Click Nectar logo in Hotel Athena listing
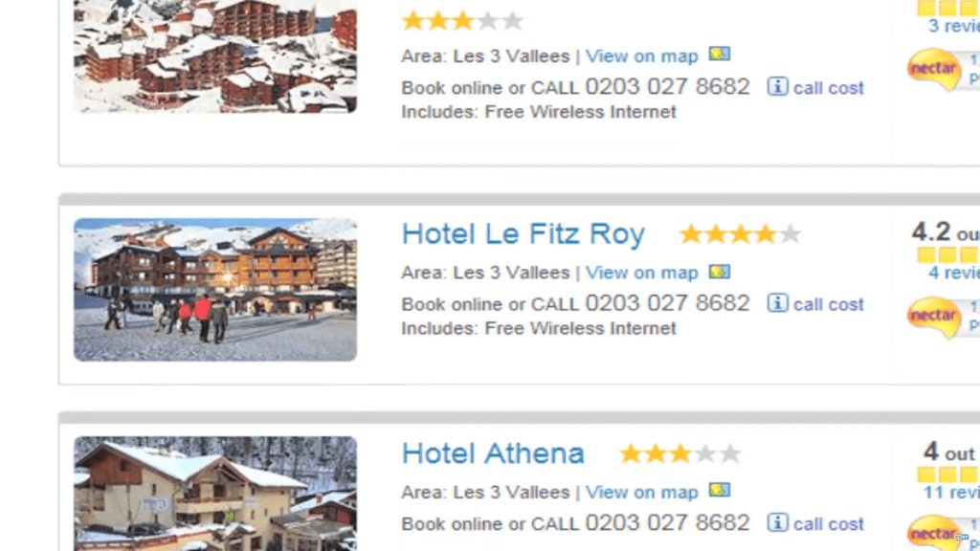This screenshot has width=980, height=551. (933, 534)
